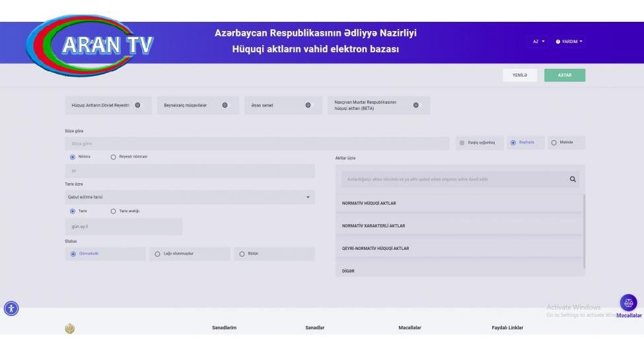Expand the YARDIM help menu

point(569,42)
